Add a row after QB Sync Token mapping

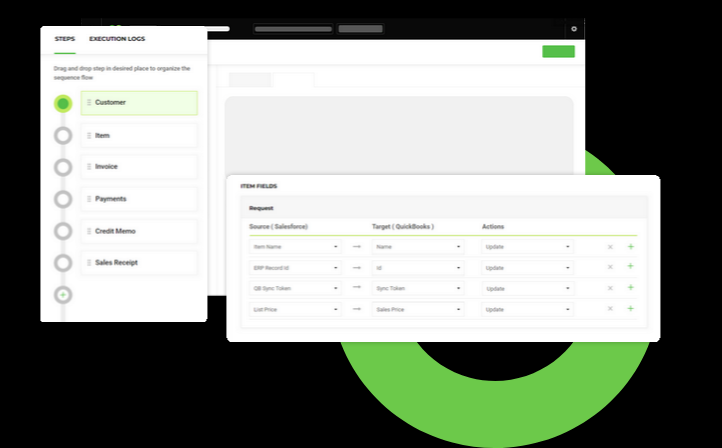[x=631, y=287]
